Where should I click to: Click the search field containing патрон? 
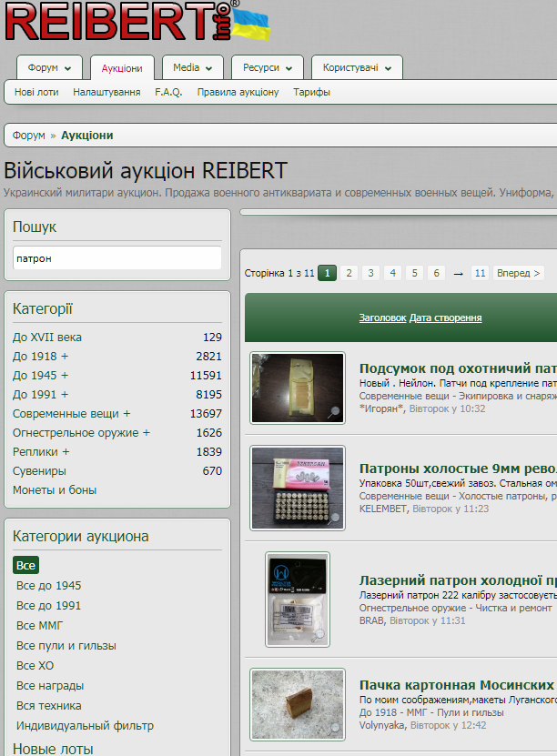click(x=116, y=258)
